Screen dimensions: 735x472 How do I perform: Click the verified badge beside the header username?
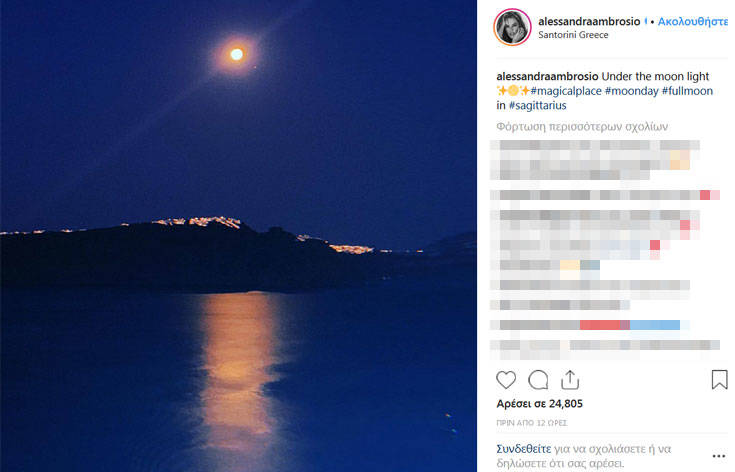[646, 21]
